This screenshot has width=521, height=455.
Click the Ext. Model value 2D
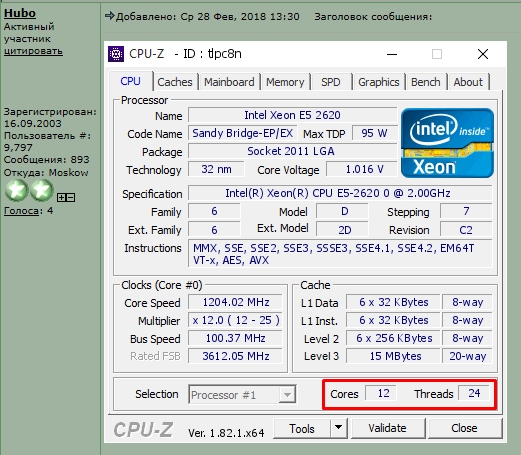pyautogui.click(x=342, y=230)
